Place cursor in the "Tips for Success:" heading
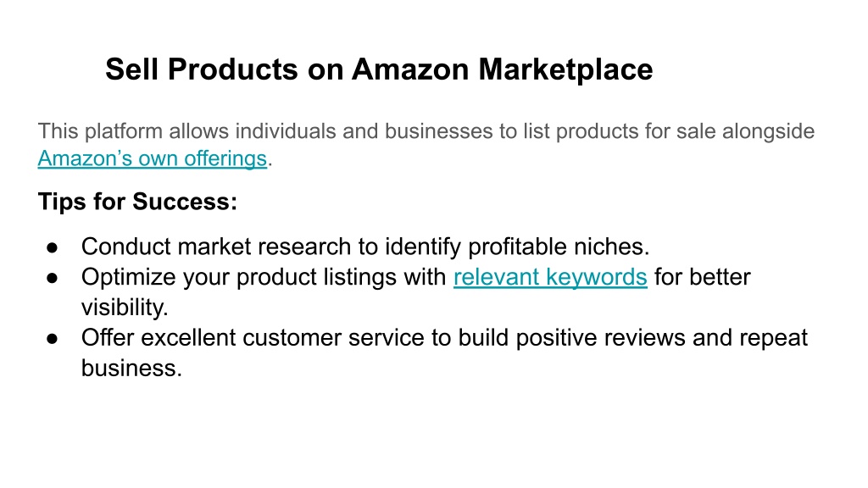This screenshot has height=488, width=868. [137, 202]
